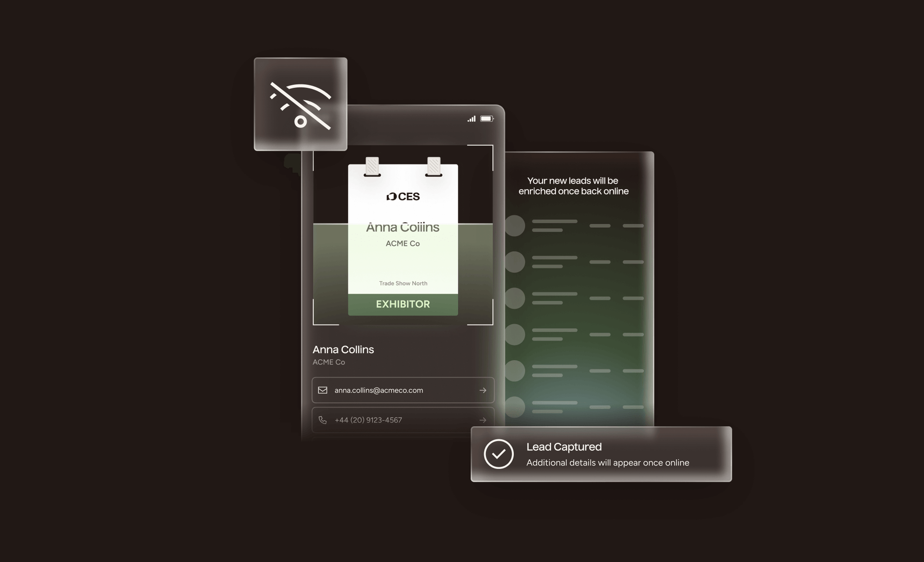Click the battery status icon
The image size is (924, 562).
[x=486, y=119]
